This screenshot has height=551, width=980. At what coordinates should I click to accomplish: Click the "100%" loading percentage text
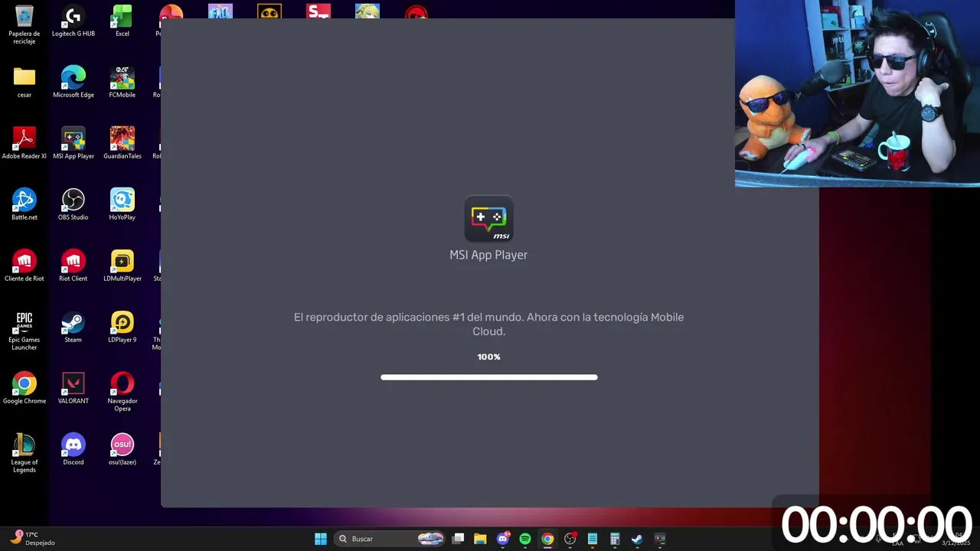(488, 357)
